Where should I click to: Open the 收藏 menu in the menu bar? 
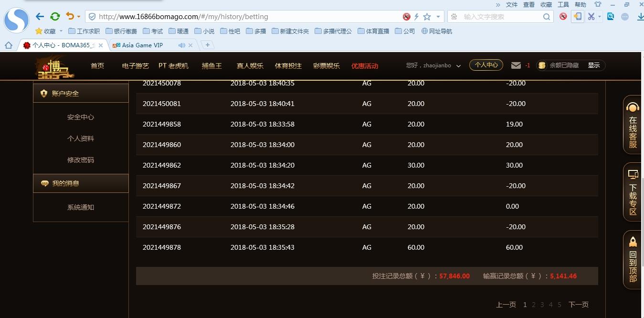point(546,4)
